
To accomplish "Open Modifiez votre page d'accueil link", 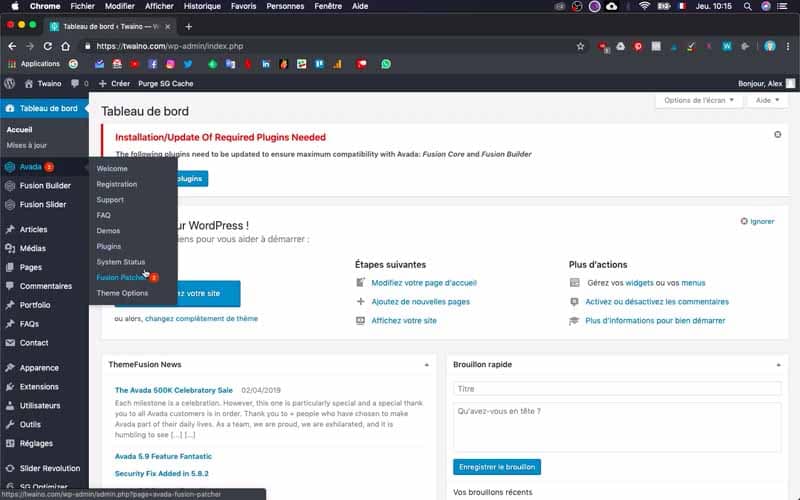I will tap(424, 283).
